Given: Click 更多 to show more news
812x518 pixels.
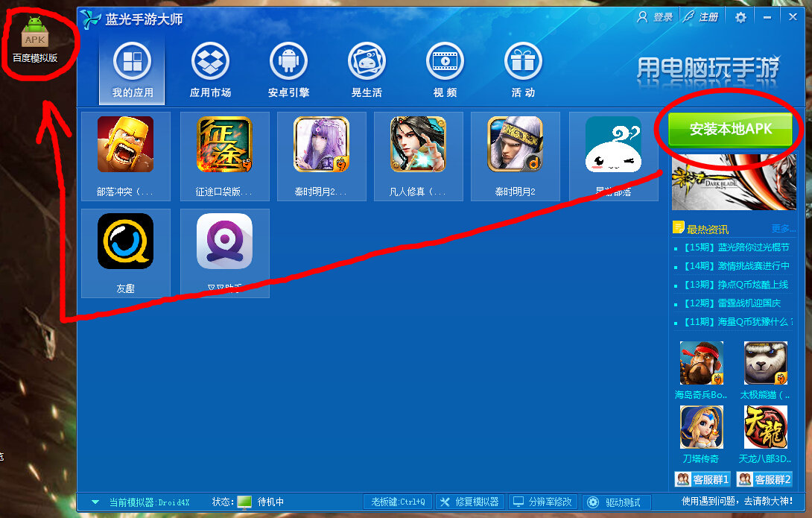Looking at the screenshot, I should pos(783,229).
